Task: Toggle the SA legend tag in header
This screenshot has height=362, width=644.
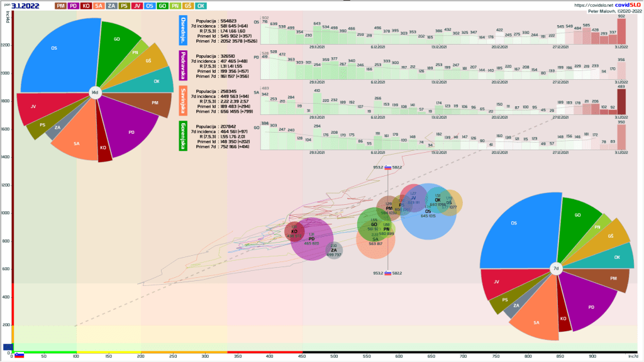Action: click(x=99, y=6)
